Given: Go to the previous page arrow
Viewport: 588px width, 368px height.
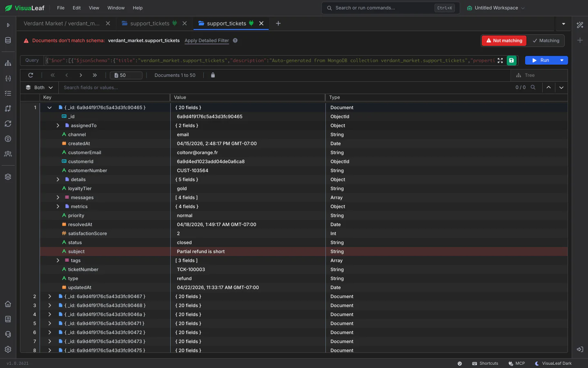Looking at the screenshot, I should click(67, 75).
